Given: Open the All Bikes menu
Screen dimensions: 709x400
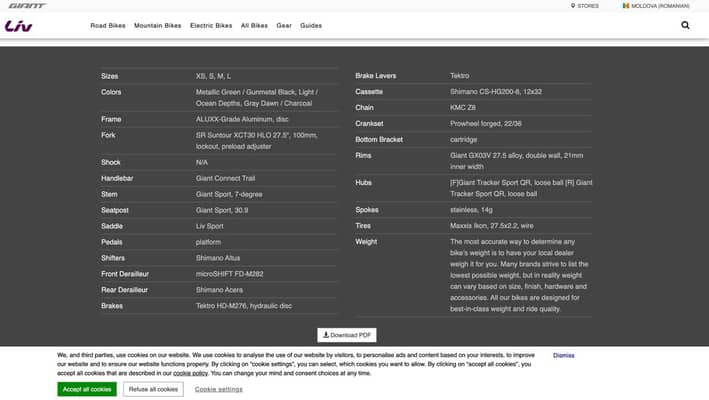Looking at the screenshot, I should click(254, 26).
